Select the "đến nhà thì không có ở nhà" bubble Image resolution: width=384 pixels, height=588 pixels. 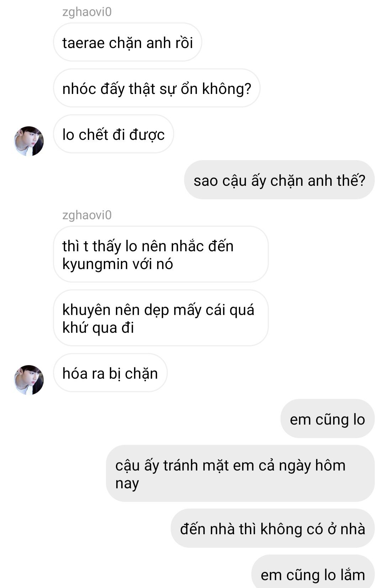(273, 529)
